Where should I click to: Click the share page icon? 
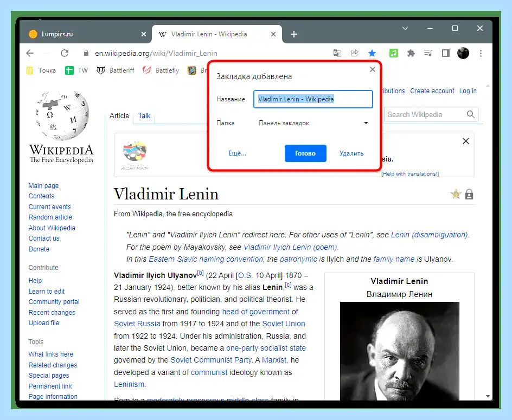pyautogui.click(x=354, y=53)
